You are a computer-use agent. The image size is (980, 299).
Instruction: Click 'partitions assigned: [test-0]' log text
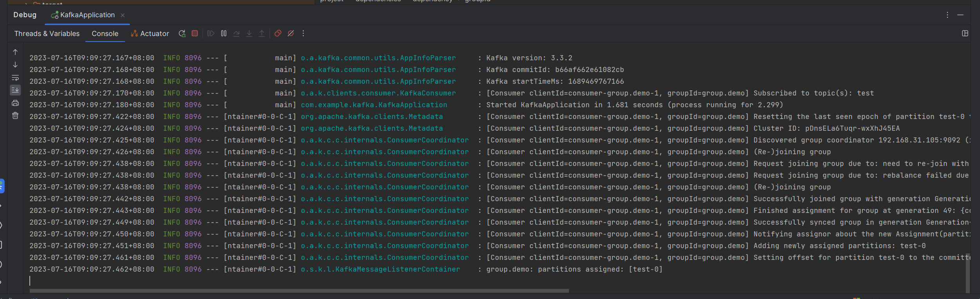coord(600,269)
